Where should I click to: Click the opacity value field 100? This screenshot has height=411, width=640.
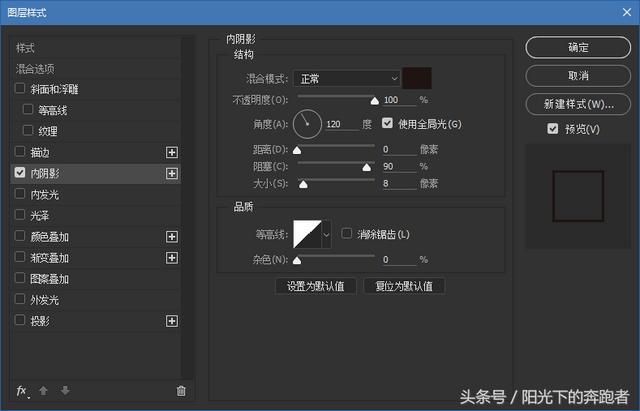[x=399, y=100]
